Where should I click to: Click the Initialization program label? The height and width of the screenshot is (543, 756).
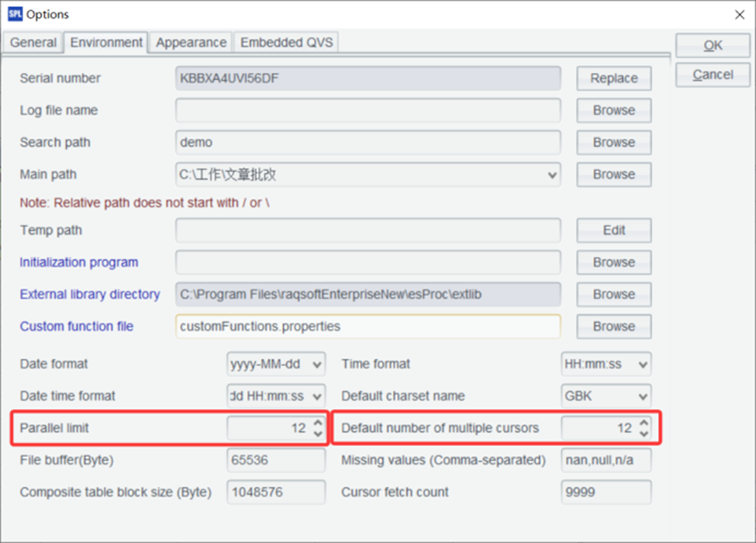pos(78,262)
